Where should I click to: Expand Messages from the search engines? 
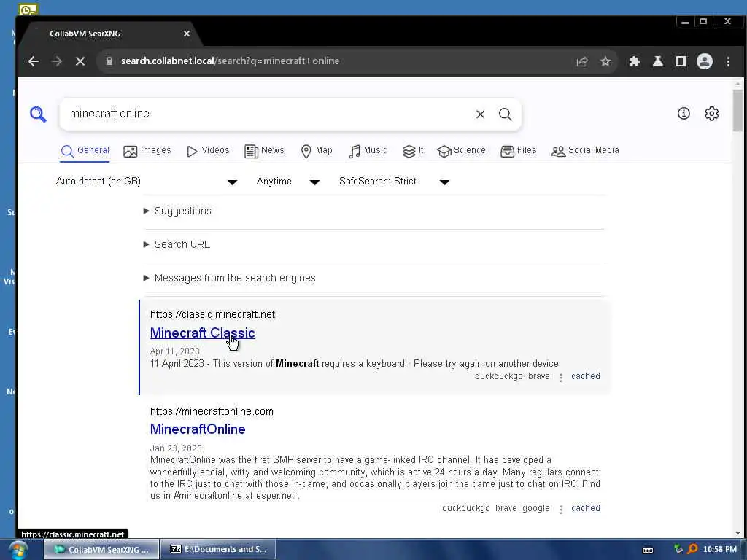coord(229,278)
